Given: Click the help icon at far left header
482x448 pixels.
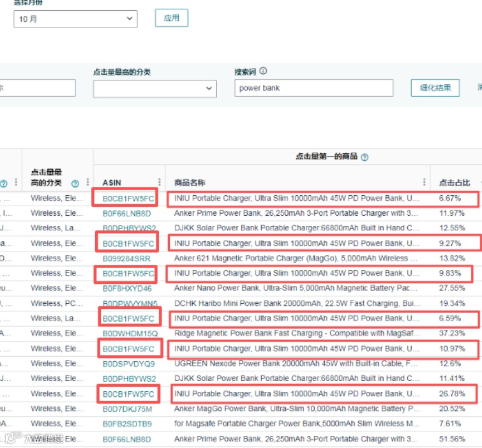Looking at the screenshot, I should coord(4,183).
